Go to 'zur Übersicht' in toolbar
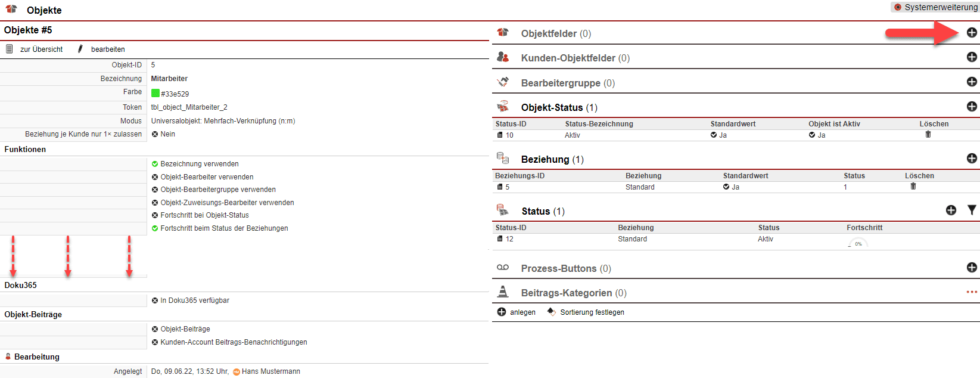 [x=41, y=49]
